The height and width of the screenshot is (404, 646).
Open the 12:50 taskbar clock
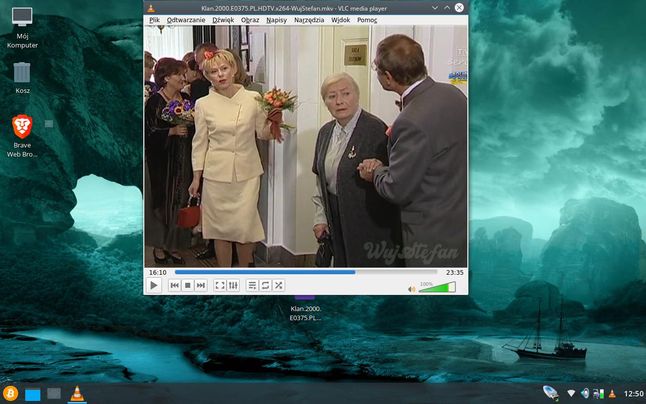click(x=634, y=394)
